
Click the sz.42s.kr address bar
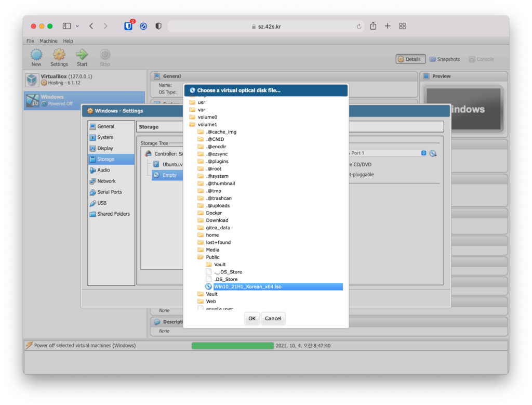pyautogui.click(x=266, y=27)
